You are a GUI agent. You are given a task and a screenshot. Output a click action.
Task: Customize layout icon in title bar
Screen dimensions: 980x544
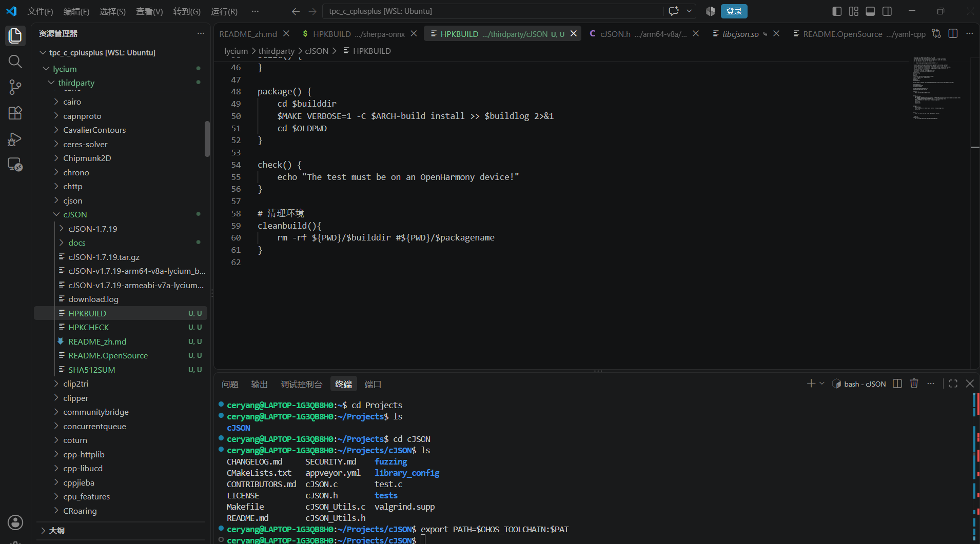pyautogui.click(x=854, y=11)
